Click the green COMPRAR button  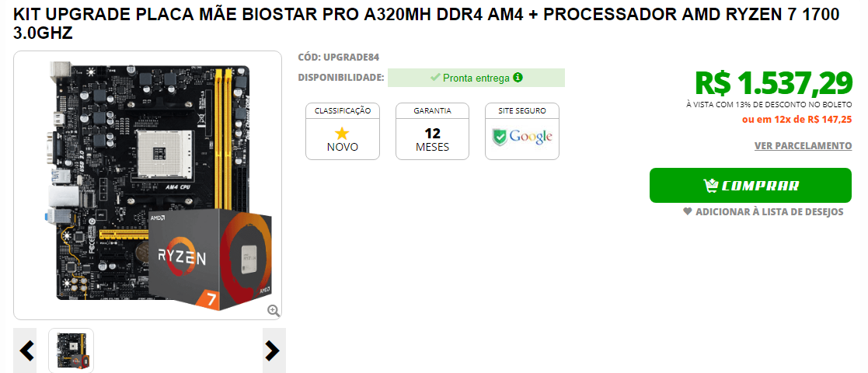coord(751,186)
